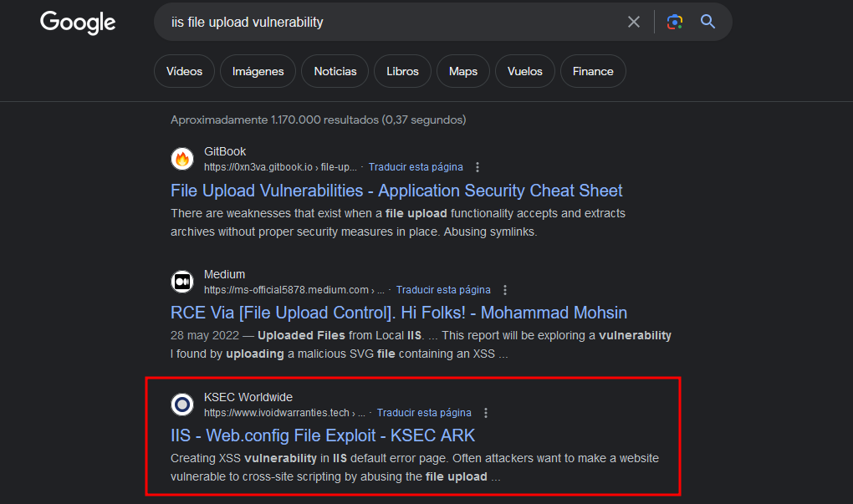This screenshot has height=504, width=853.
Task: Click the ms-official5878.medium.com URL
Action: 294,290
